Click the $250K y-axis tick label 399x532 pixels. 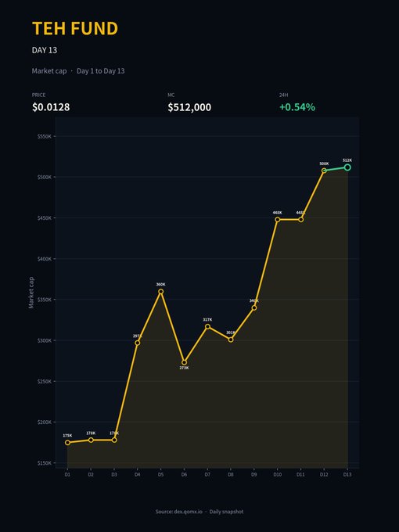(x=45, y=381)
